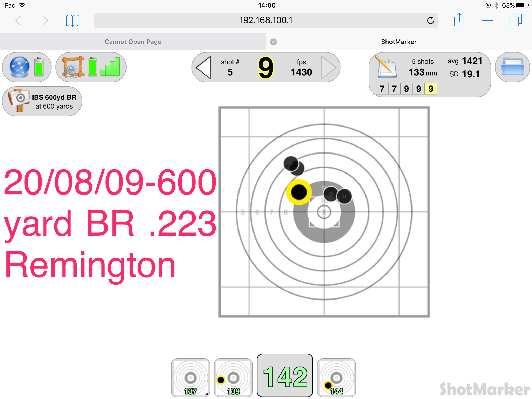532x399 pixels.
Task: Tap the Safari share icon
Action: (x=459, y=20)
